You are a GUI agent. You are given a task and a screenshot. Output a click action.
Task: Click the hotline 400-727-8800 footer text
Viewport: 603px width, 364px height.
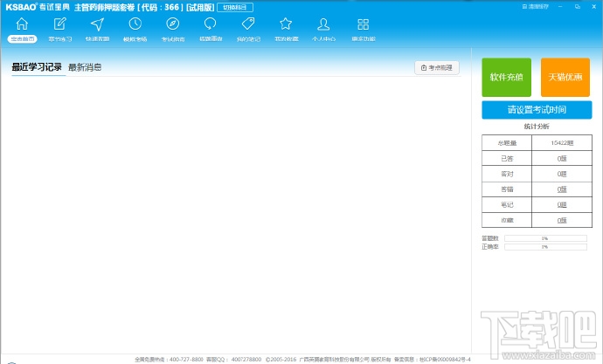(169, 360)
